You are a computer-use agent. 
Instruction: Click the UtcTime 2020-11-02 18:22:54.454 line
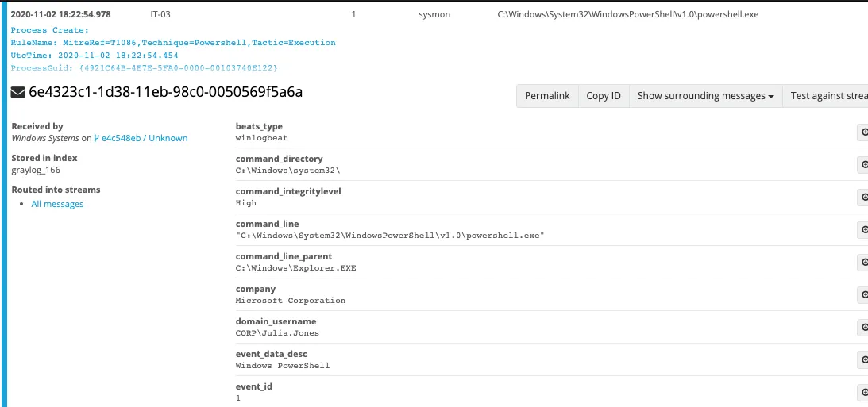point(95,56)
